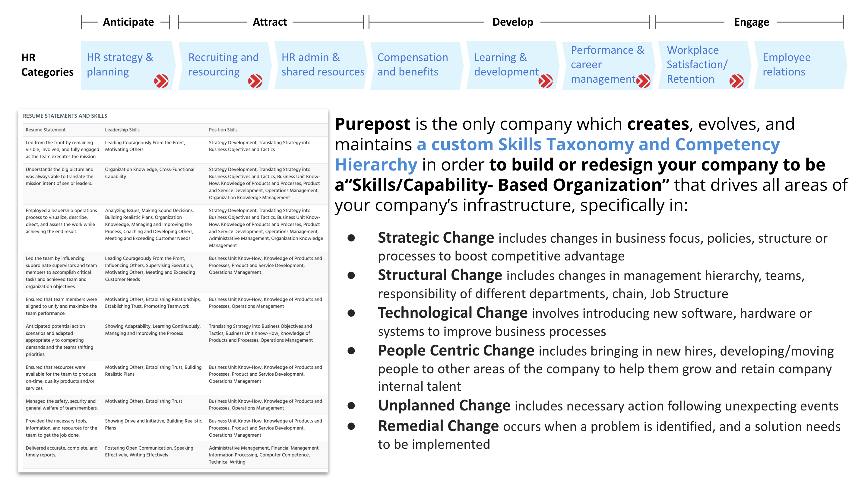Click the Engage phase heading

751,22
